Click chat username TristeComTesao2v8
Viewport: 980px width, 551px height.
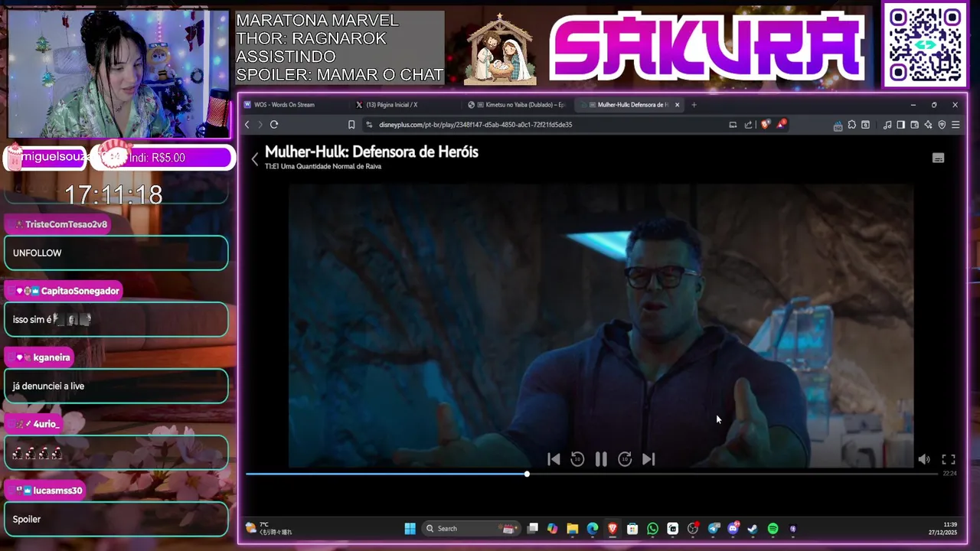66,224
